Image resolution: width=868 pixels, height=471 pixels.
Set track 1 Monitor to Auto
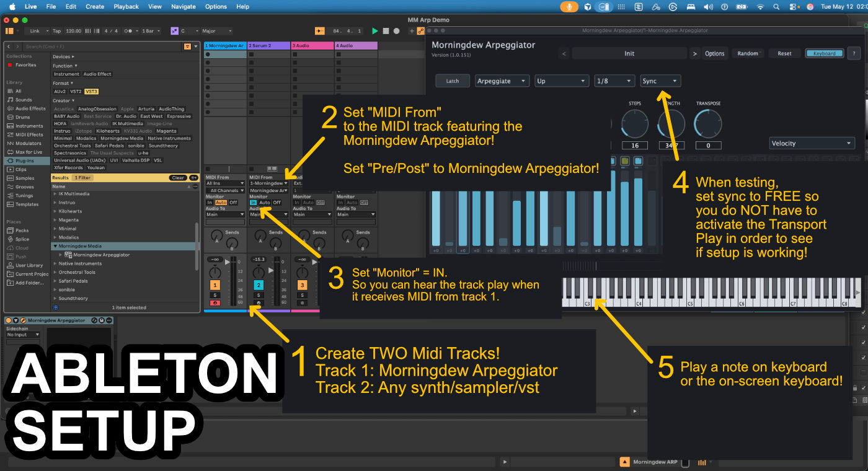point(221,203)
